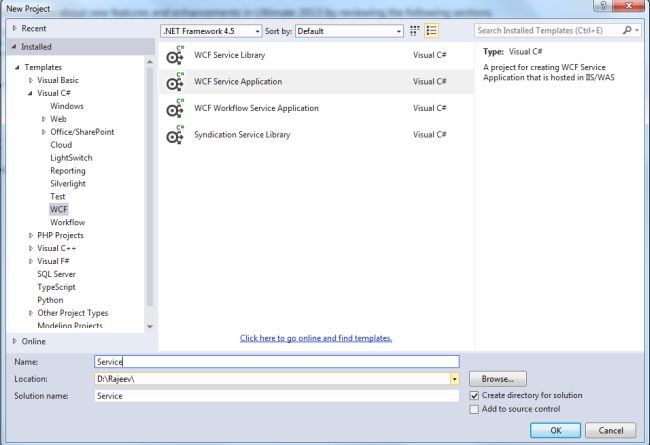This screenshot has height=445, width=650.
Task: Select WCF Service Library template name
Action: tap(229, 55)
